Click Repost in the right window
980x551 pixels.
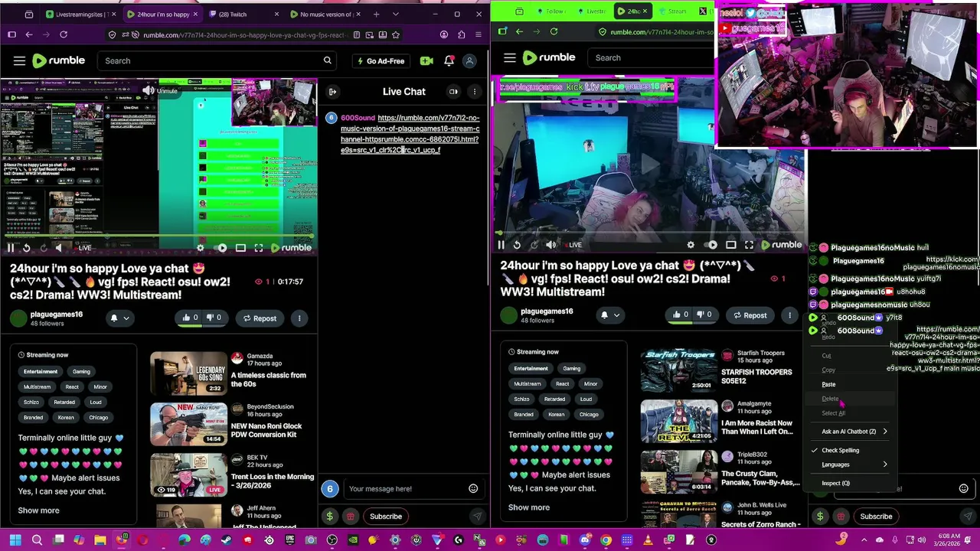coord(749,315)
